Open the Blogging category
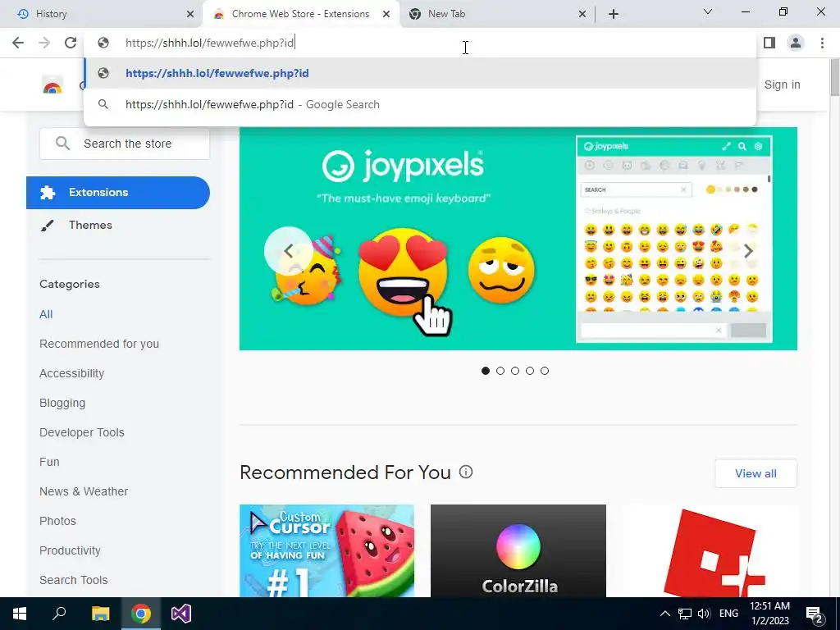This screenshot has height=630, width=840. (x=62, y=403)
